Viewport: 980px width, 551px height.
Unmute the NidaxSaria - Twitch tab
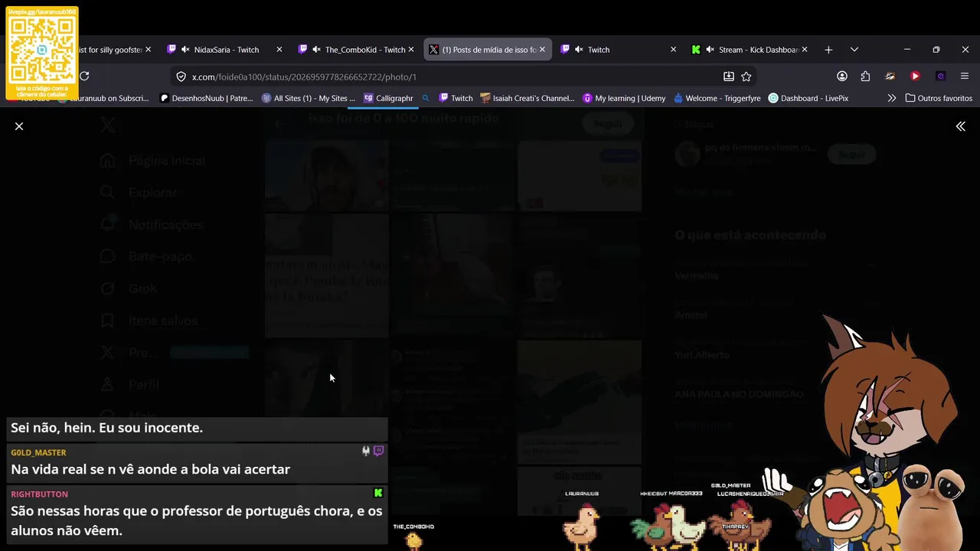click(x=185, y=50)
